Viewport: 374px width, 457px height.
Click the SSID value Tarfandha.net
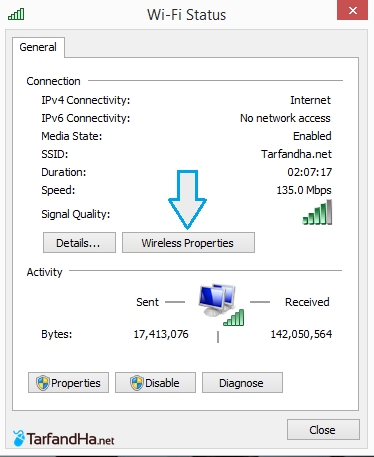(296, 154)
